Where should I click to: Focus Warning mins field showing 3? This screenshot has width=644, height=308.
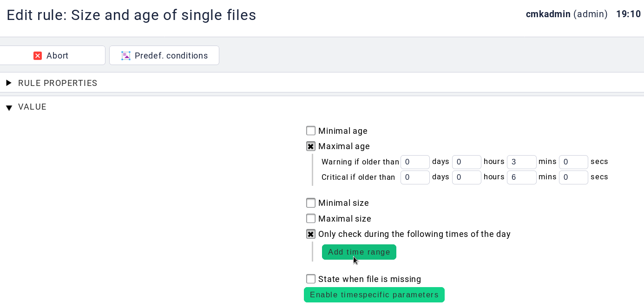(522, 162)
